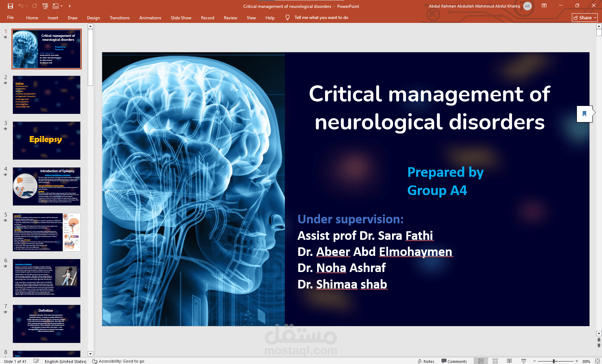Click the 'English (United States)' language indicator

click(x=66, y=361)
